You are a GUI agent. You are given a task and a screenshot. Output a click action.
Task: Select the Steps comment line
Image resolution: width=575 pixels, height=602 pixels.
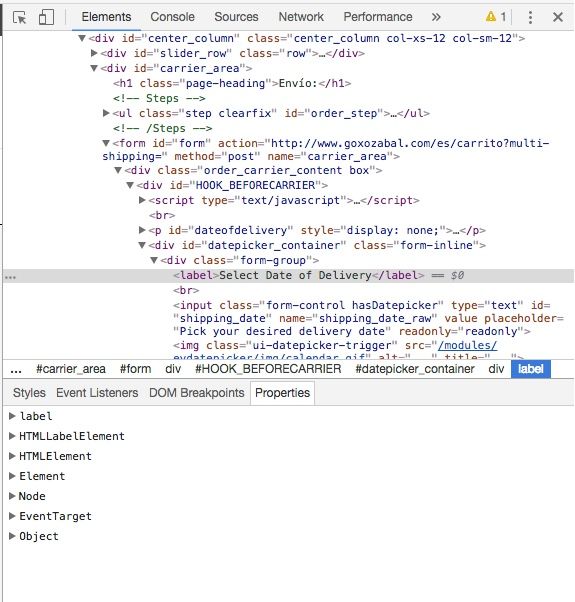click(159, 98)
